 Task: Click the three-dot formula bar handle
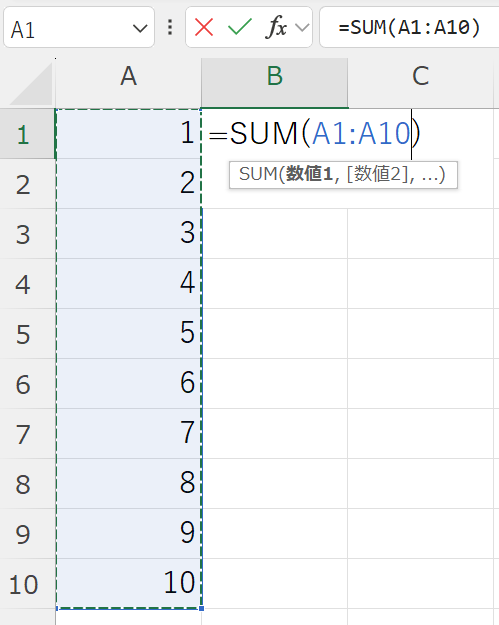[x=170, y=28]
